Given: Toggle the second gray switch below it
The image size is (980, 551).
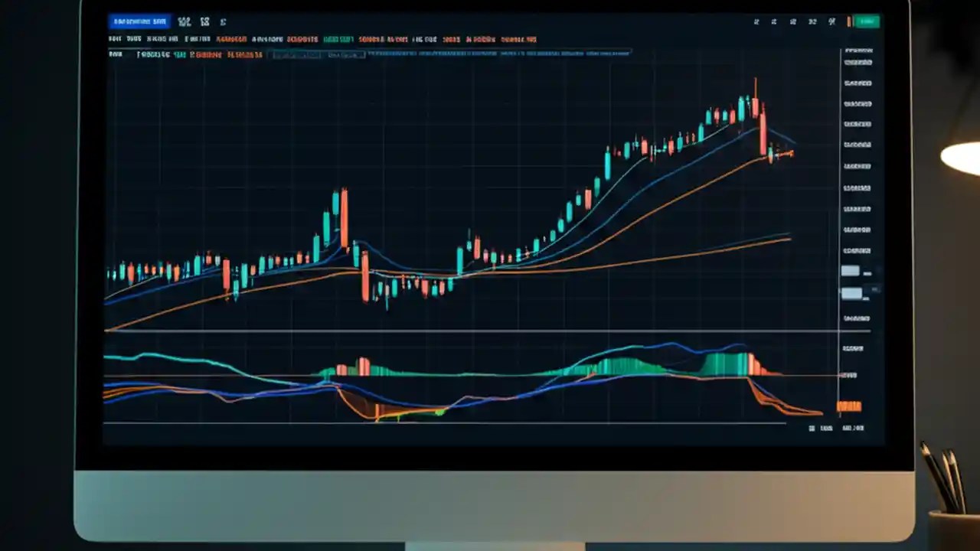Looking at the screenshot, I should tap(851, 292).
